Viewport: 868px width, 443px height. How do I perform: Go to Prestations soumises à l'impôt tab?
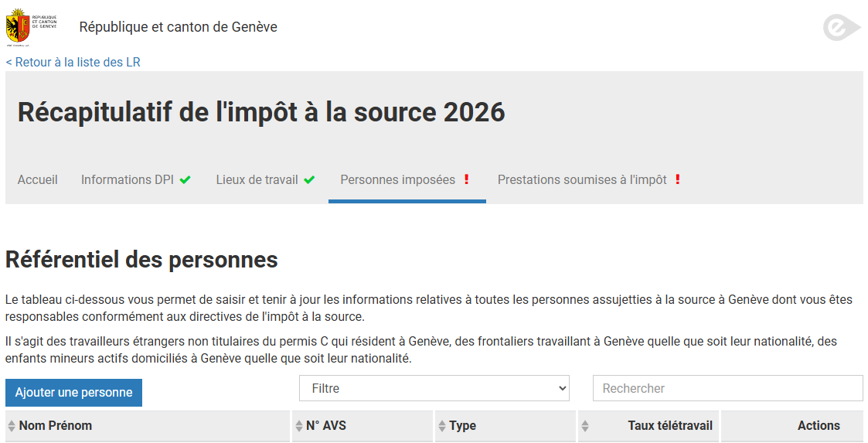(x=582, y=180)
